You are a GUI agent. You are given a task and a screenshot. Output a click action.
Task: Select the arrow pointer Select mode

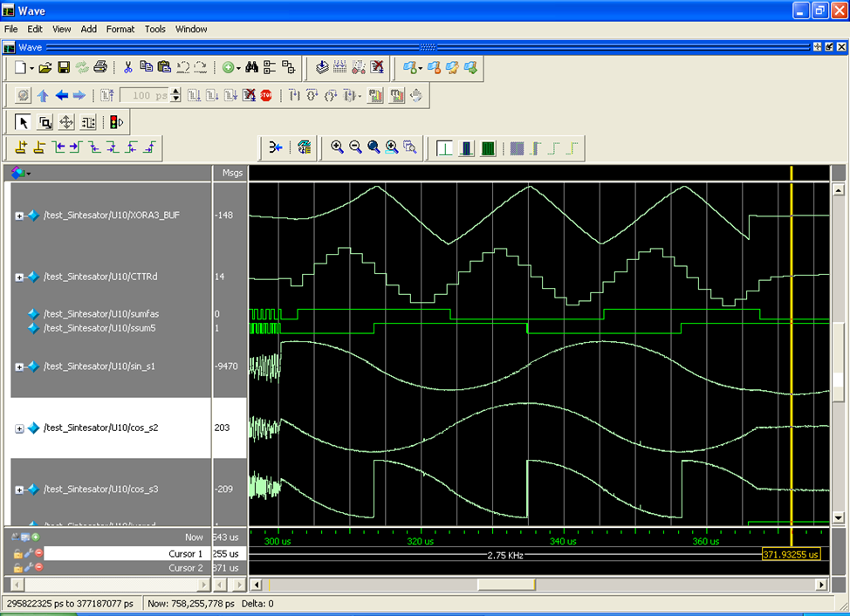[x=23, y=122]
